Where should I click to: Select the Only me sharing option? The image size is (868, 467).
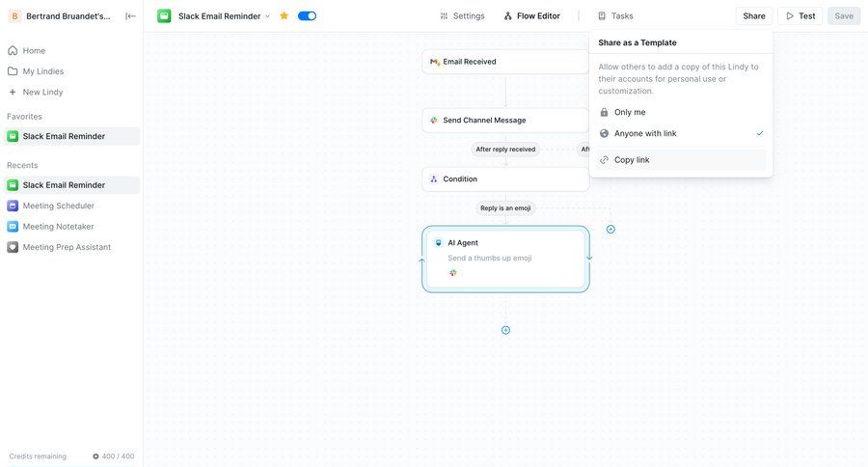click(681, 112)
